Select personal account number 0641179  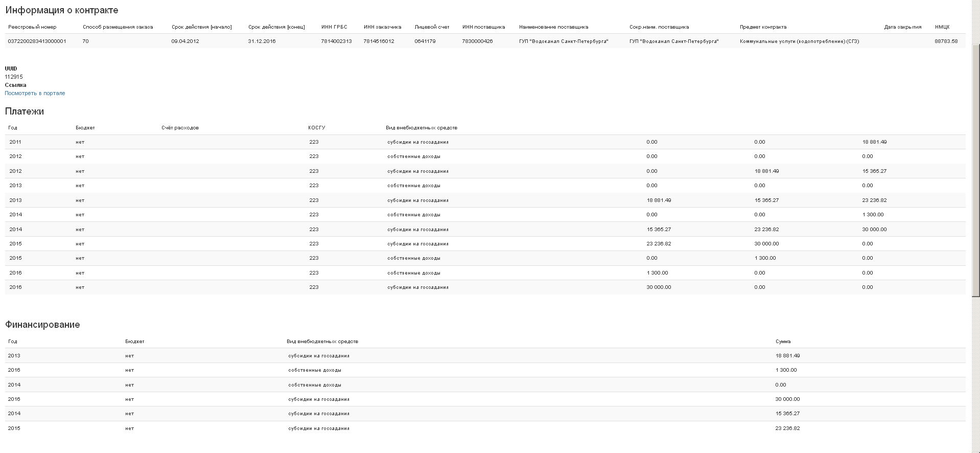pyautogui.click(x=425, y=41)
